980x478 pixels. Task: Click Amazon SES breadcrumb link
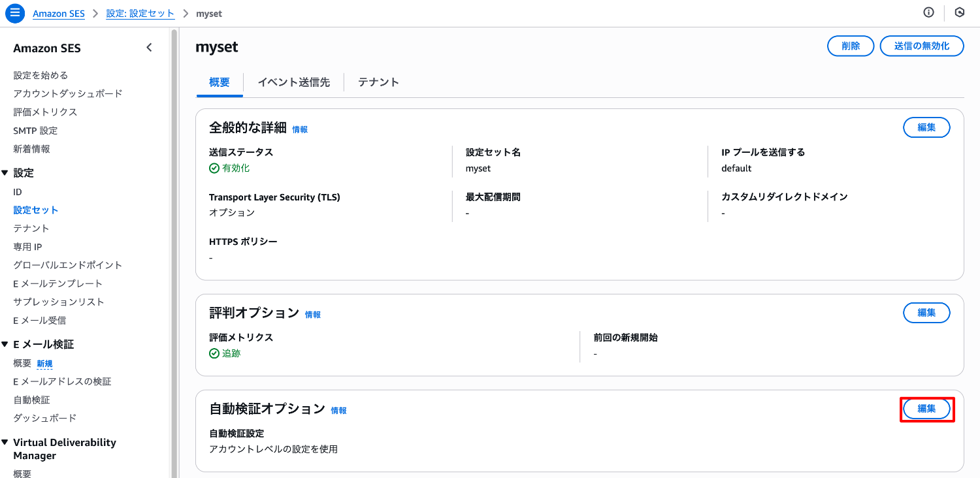[x=59, y=13]
